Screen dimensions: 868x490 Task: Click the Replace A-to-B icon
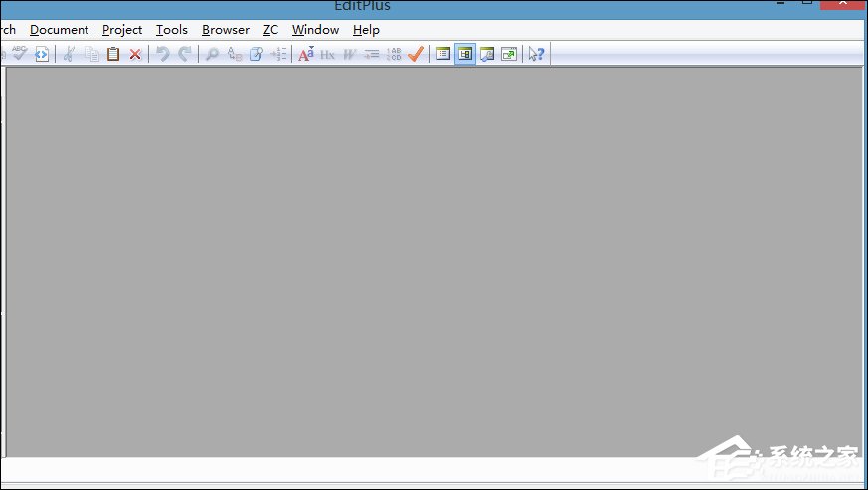pyautogui.click(x=235, y=54)
